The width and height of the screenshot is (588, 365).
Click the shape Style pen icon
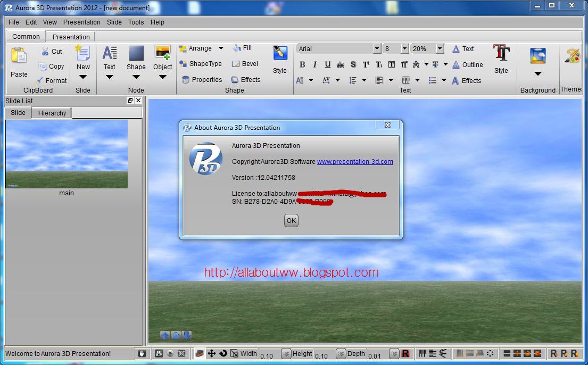pos(280,53)
